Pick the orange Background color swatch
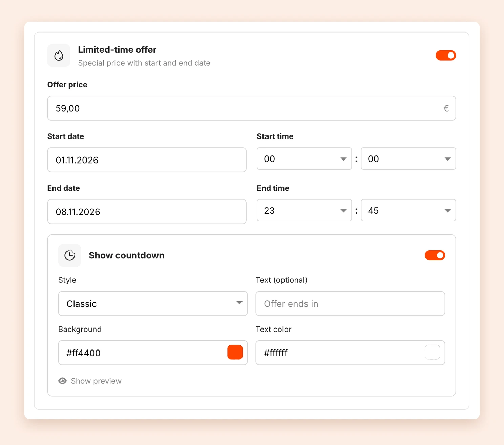504x445 pixels. (x=235, y=352)
